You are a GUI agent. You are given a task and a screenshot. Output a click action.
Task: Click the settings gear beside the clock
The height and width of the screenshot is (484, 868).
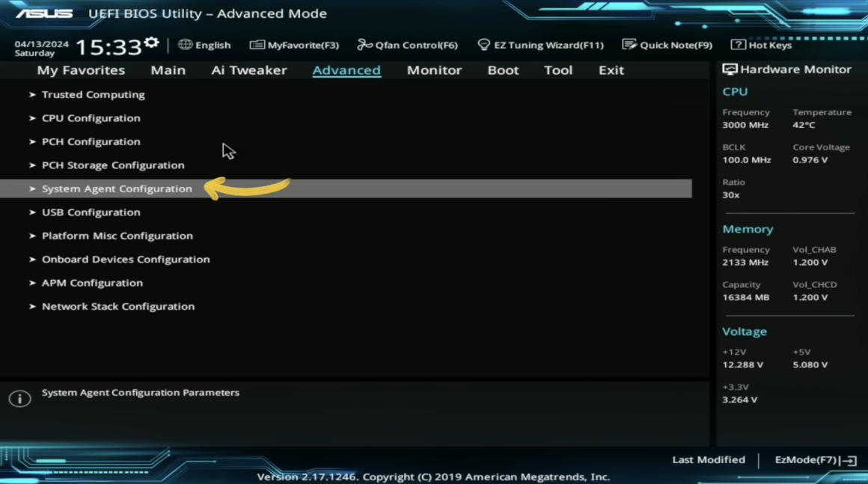click(151, 43)
